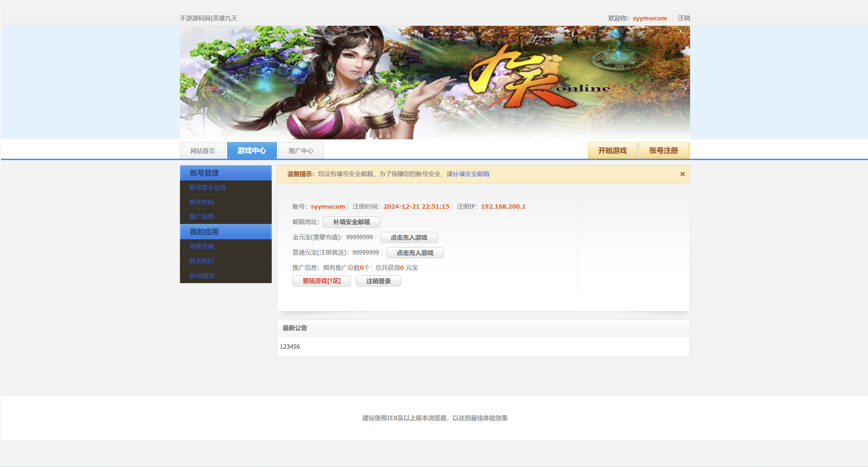
Task: Open 联系我们 sidebar link
Action: point(201,261)
